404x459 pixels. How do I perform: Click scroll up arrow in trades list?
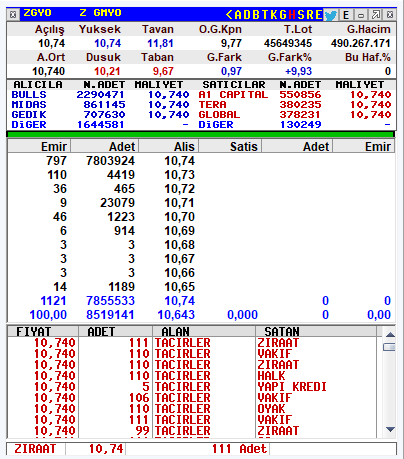(390, 334)
